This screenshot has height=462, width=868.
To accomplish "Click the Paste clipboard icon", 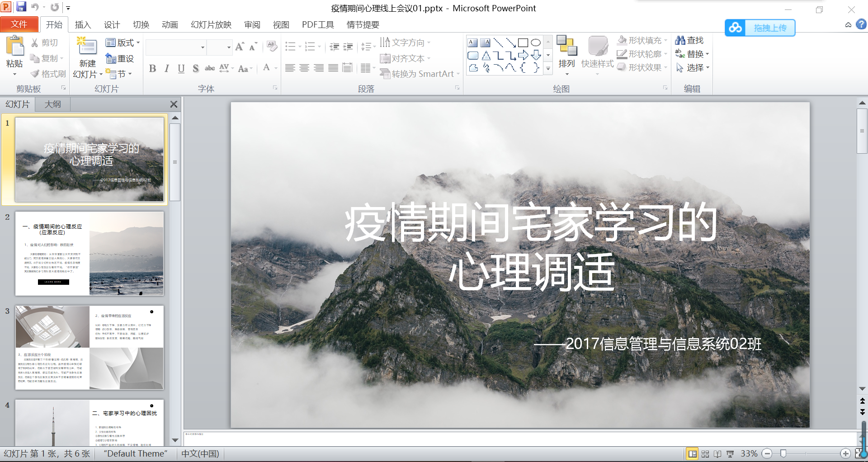I will [x=15, y=46].
